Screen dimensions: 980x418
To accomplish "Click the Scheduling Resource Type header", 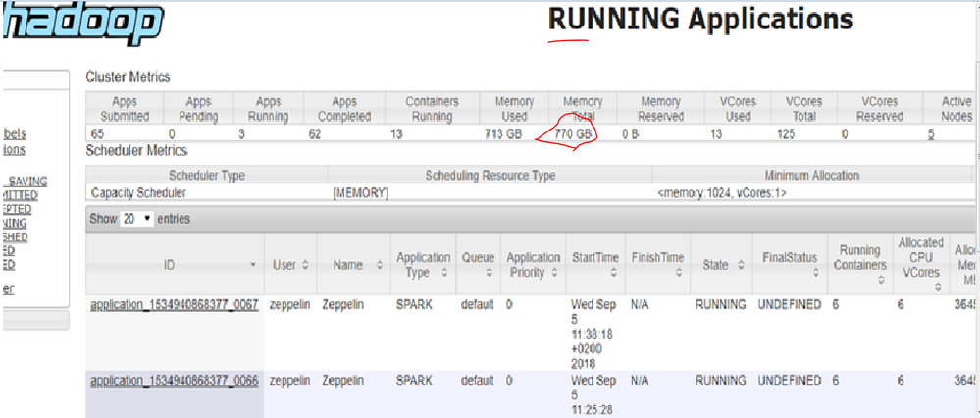I will [490, 176].
